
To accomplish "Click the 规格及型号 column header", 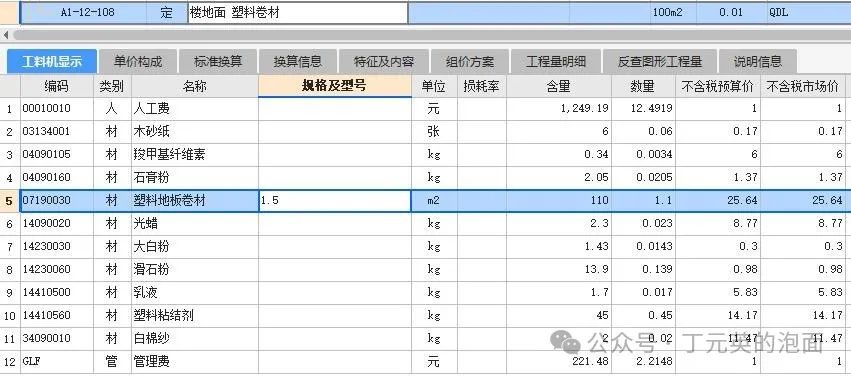I will (x=335, y=86).
